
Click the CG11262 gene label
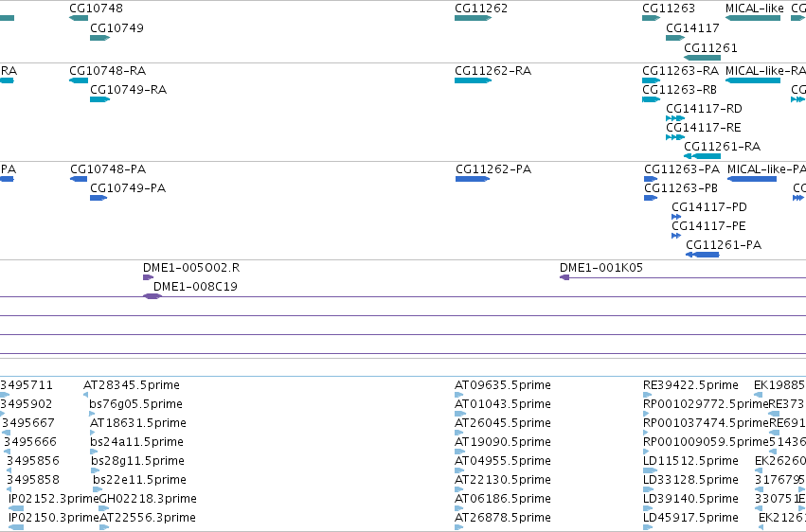click(481, 9)
